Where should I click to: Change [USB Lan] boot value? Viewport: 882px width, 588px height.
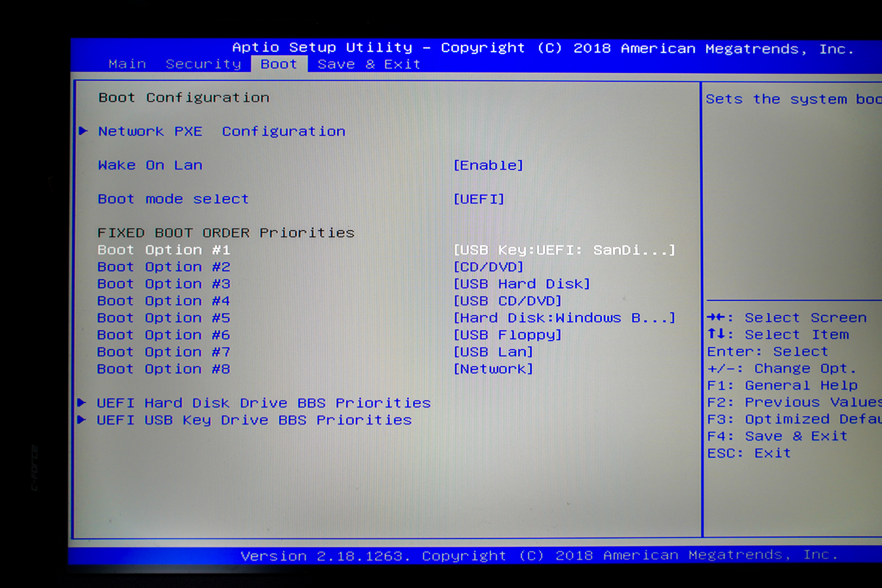(493, 352)
